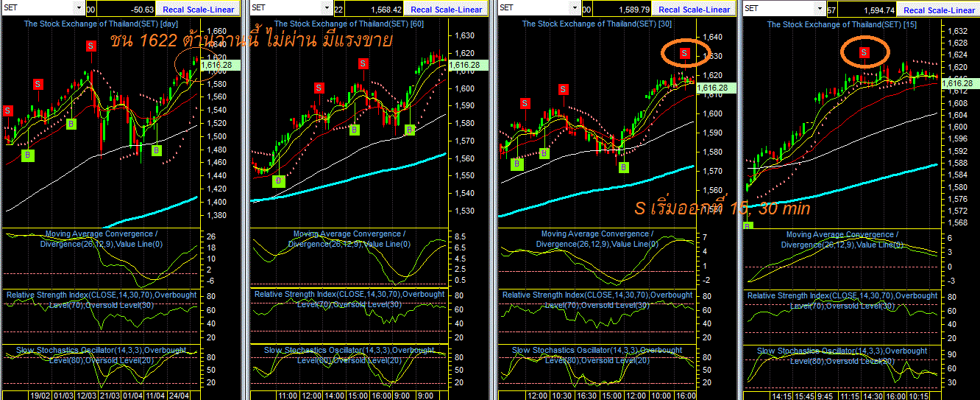Viewport: 980px width, 400px height.
Task: Click the Moving Average Convergence label in the 60-minute chart
Action: click(349, 239)
